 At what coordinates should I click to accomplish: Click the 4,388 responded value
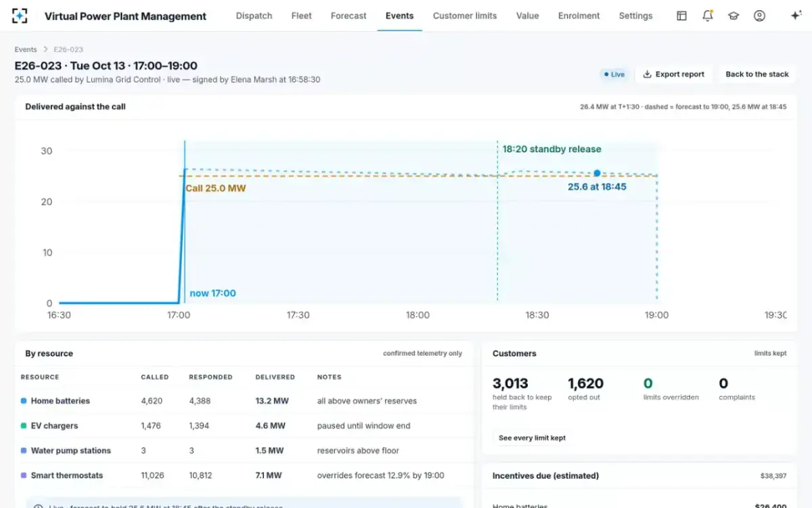(199, 401)
